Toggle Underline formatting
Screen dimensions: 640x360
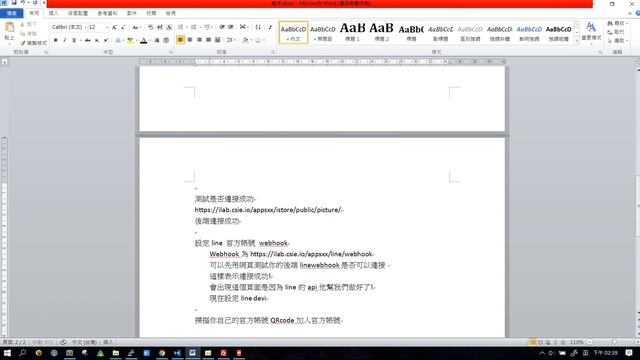point(74,40)
